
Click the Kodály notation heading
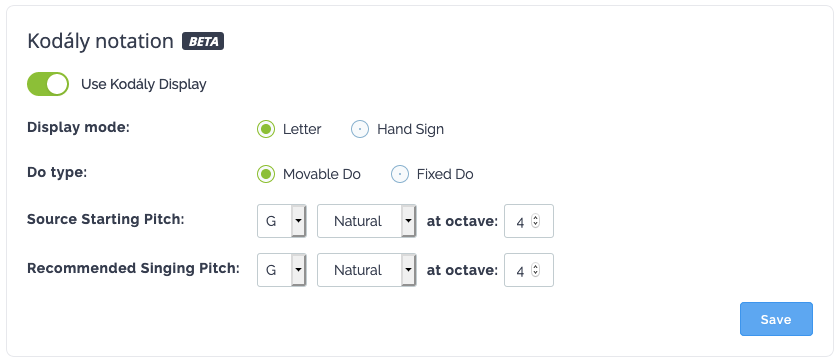(x=100, y=41)
